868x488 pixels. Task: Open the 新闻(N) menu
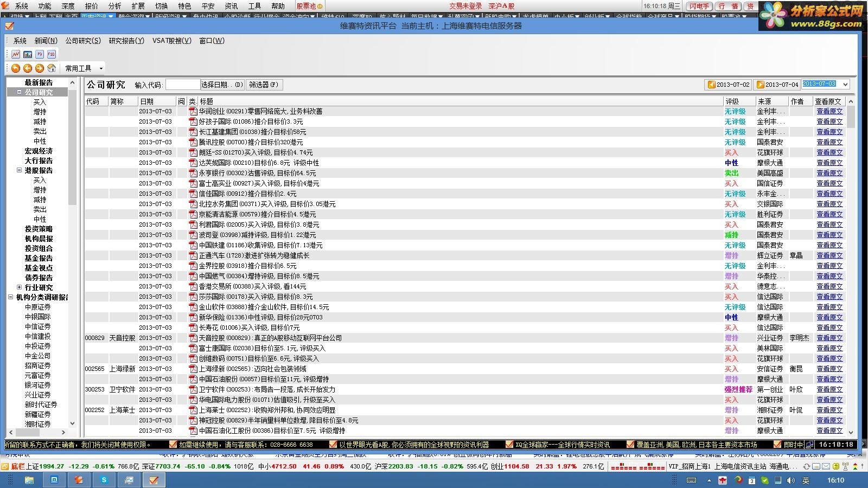click(46, 41)
